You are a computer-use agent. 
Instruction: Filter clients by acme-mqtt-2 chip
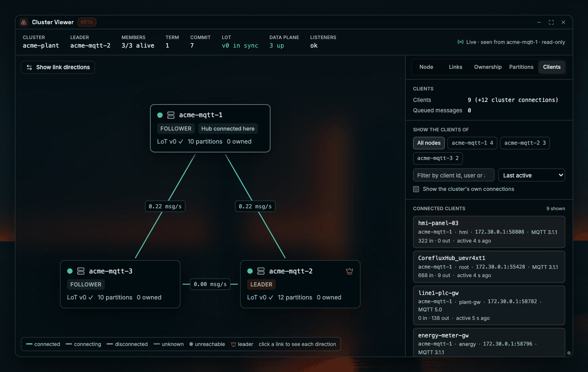tap(525, 143)
